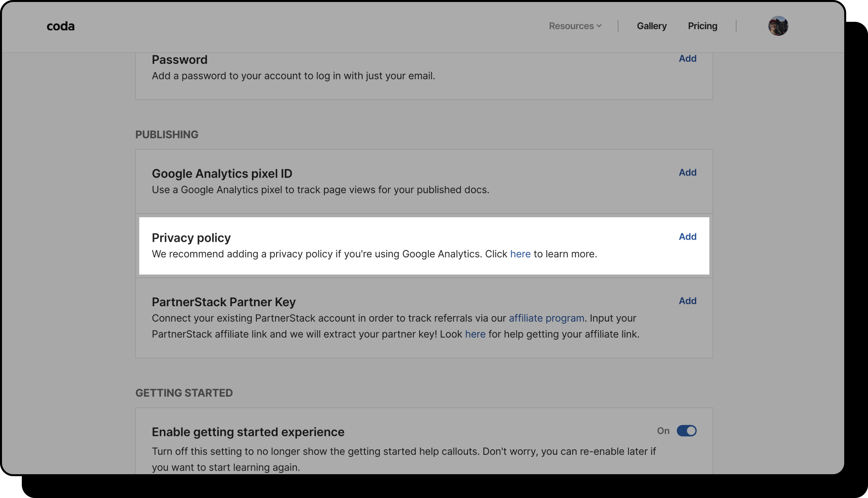868x498 pixels.
Task: Click Enable getting started experience title
Action: pos(248,432)
